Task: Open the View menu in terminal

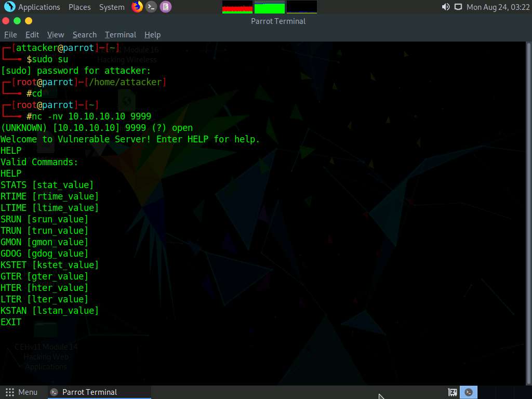Action: (x=56, y=35)
